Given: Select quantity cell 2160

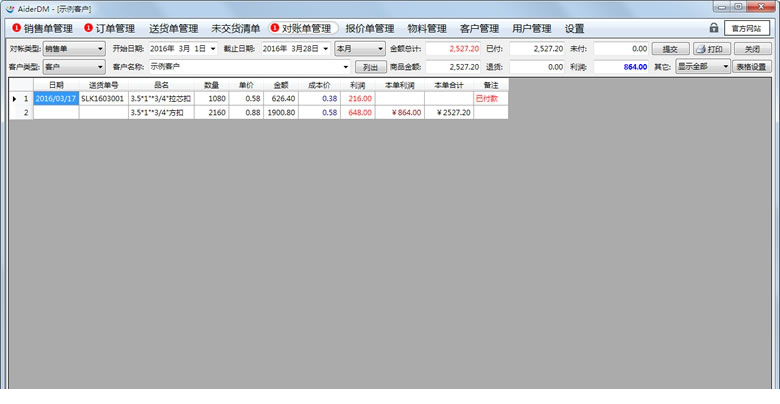Looking at the screenshot, I should pos(211,112).
